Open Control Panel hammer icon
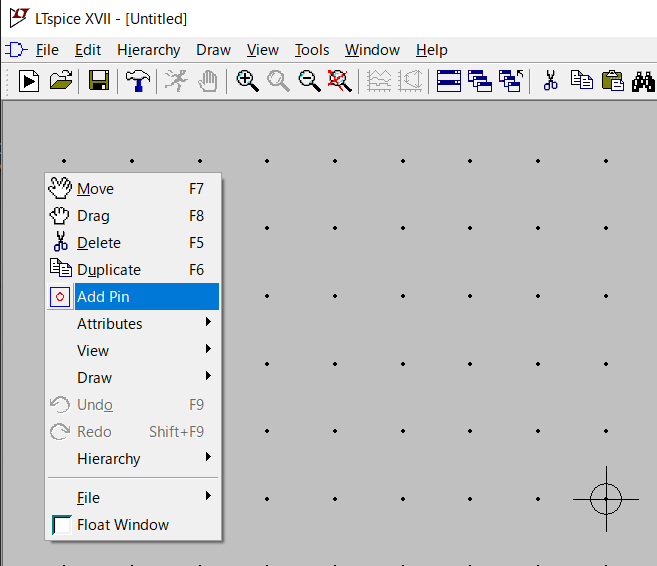 click(137, 81)
